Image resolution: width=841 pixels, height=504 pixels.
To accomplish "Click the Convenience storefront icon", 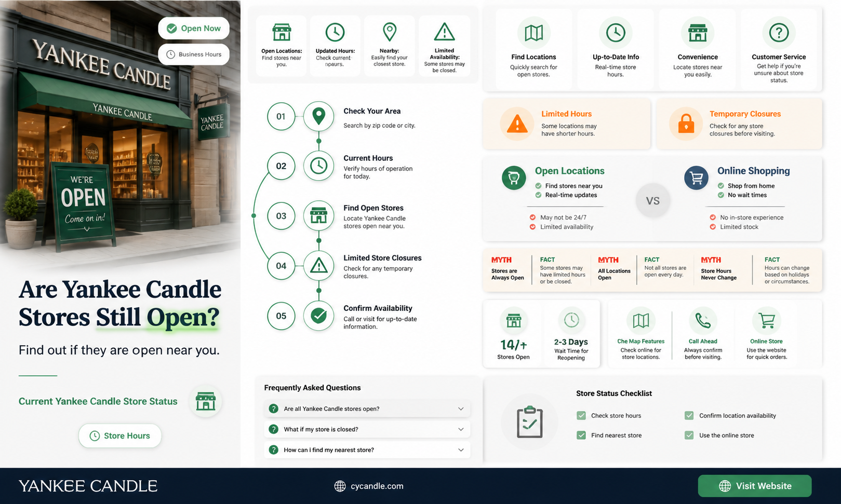I will click(698, 33).
